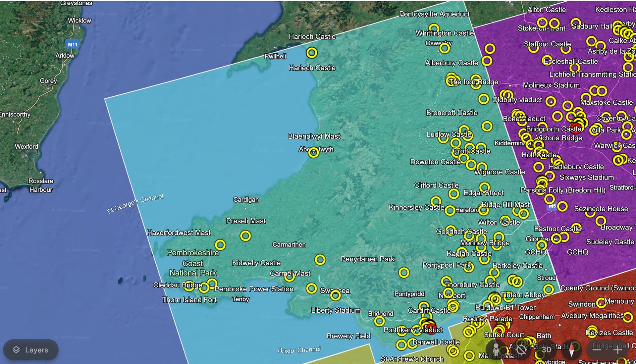Select the yellow marker at Aberystwyth
Screen dimensions: 636x364
(x=313, y=152)
